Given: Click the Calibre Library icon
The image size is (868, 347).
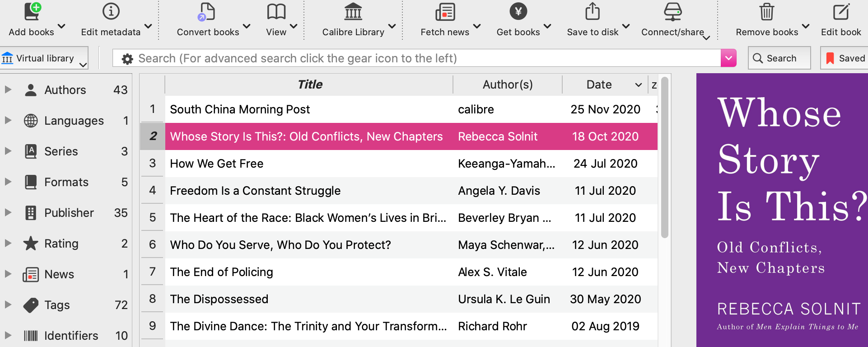Looking at the screenshot, I should point(353,12).
